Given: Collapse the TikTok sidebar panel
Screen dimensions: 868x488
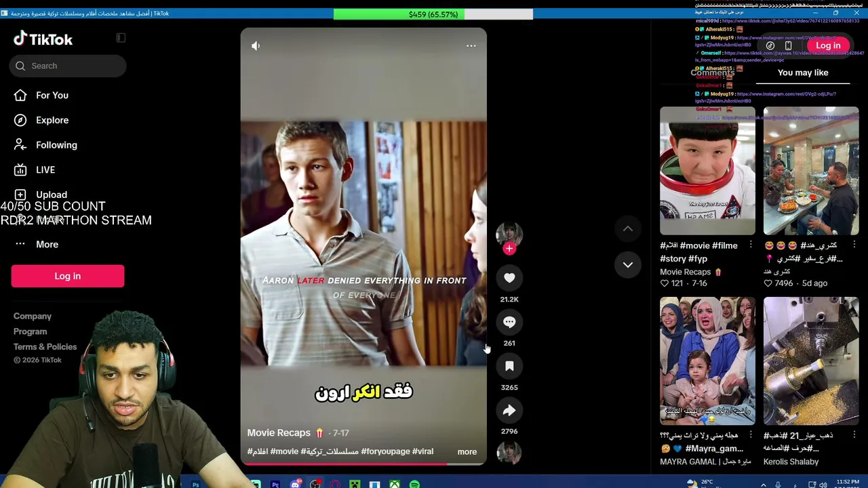Looking at the screenshot, I should click(121, 38).
